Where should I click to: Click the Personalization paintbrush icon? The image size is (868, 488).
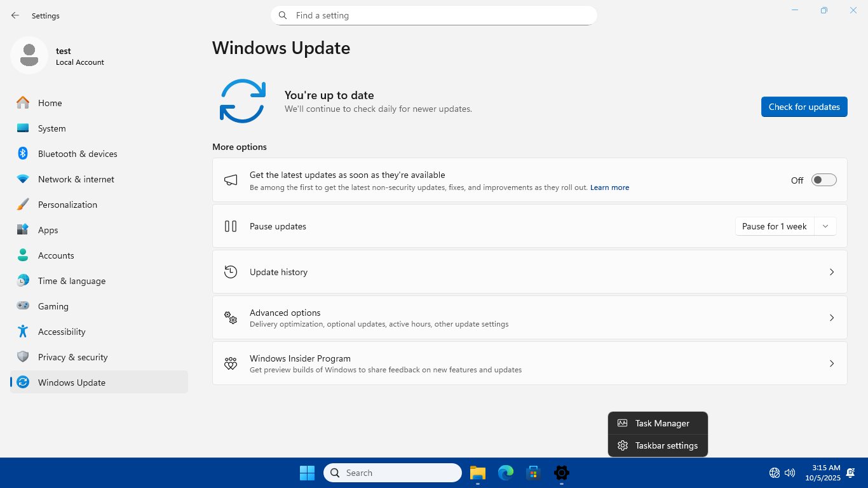pos(23,205)
